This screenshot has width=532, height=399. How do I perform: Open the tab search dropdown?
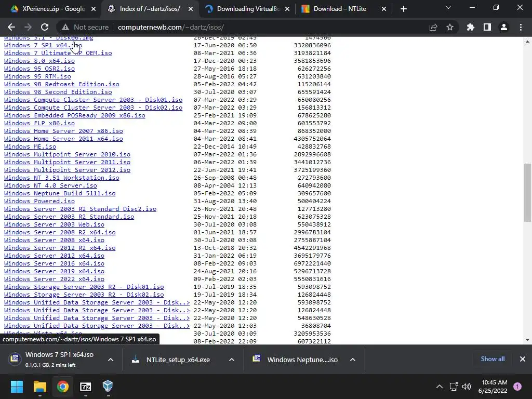(x=448, y=7)
